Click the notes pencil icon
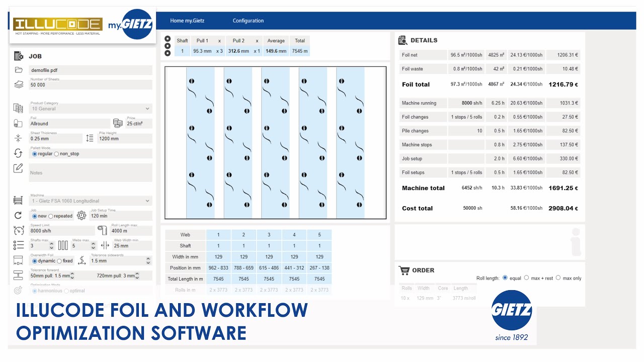The height and width of the screenshot is (362, 644). [19, 168]
